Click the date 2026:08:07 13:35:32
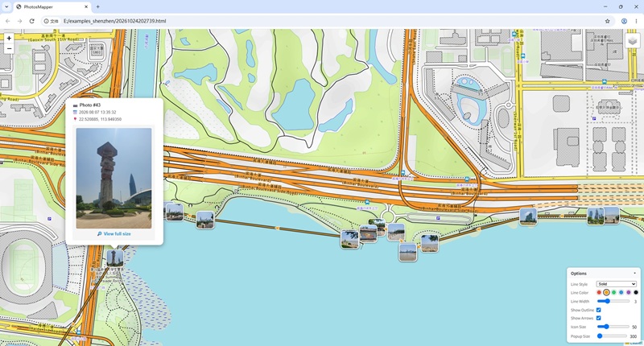Viewport: 644px width, 346px height. (x=97, y=112)
